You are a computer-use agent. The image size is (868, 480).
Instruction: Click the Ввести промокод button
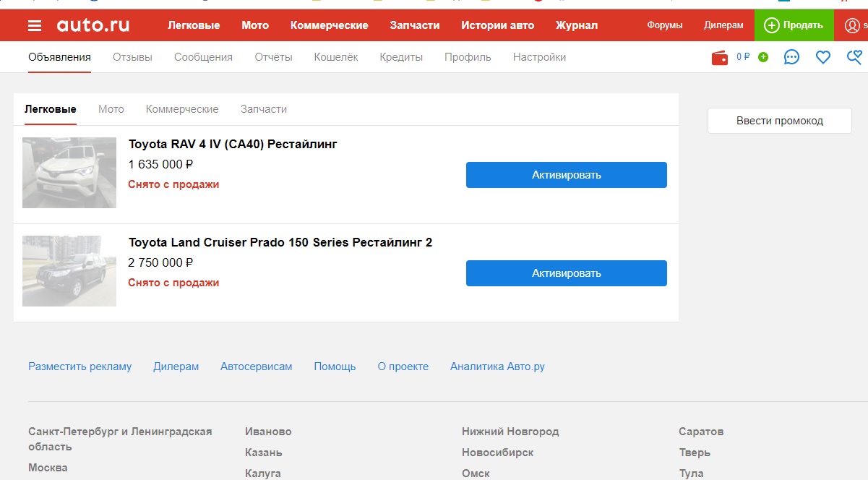pos(780,121)
